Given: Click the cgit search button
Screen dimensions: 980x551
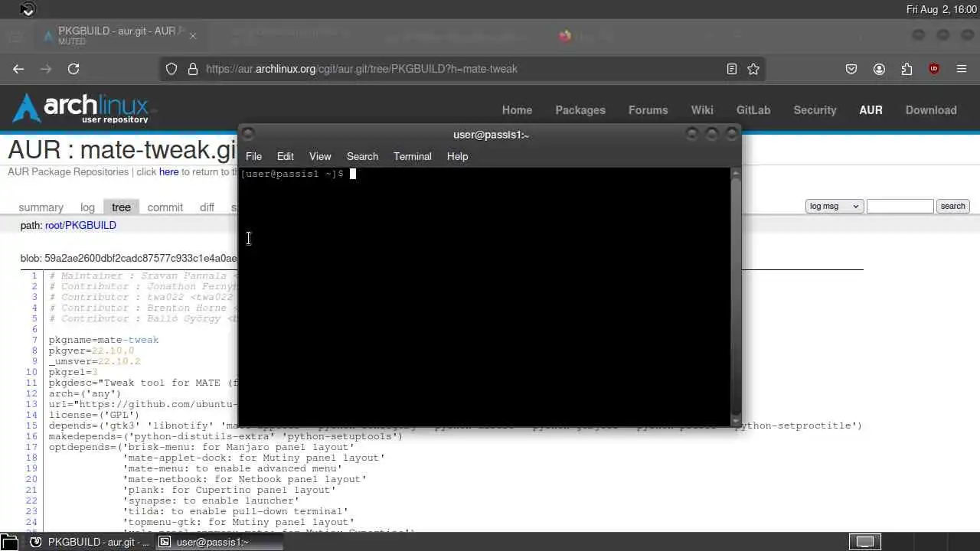Looking at the screenshot, I should [x=952, y=206].
